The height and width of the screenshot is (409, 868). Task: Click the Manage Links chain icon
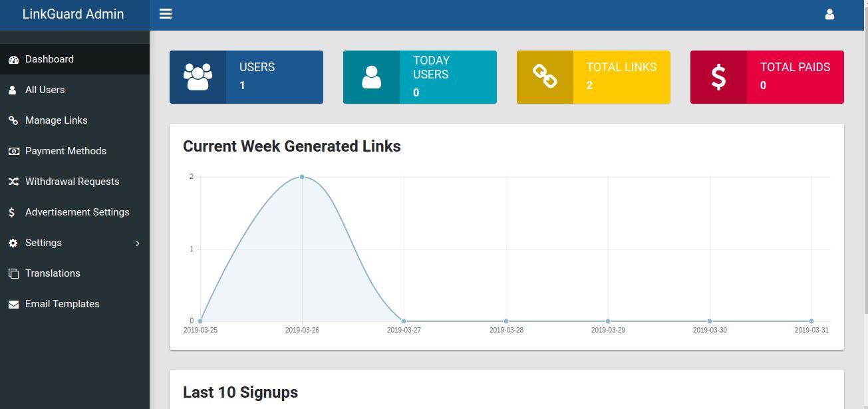pos(13,120)
